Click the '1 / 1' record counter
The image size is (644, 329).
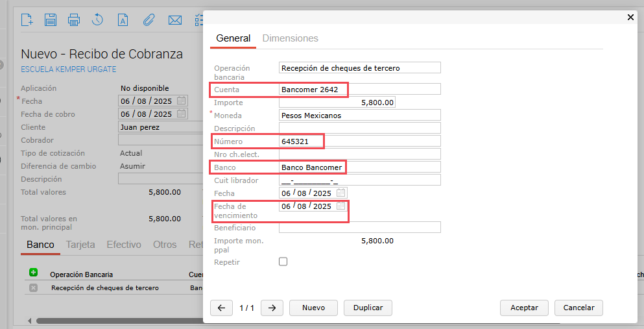click(246, 308)
